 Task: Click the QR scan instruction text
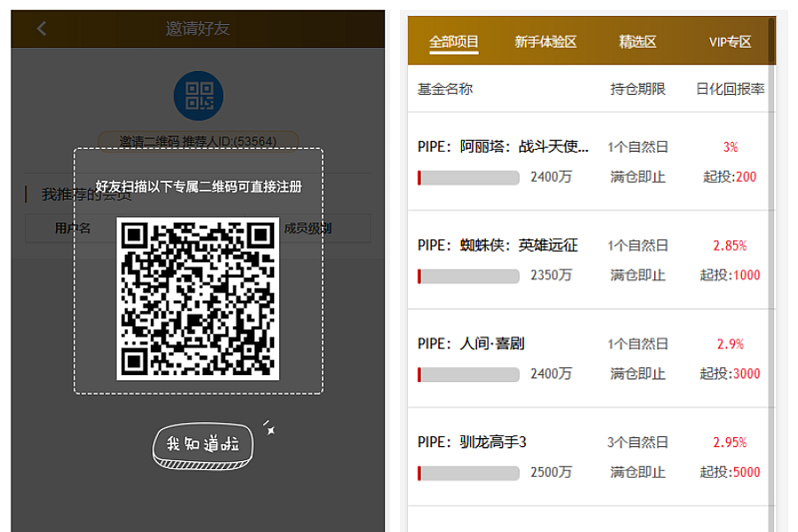click(199, 187)
